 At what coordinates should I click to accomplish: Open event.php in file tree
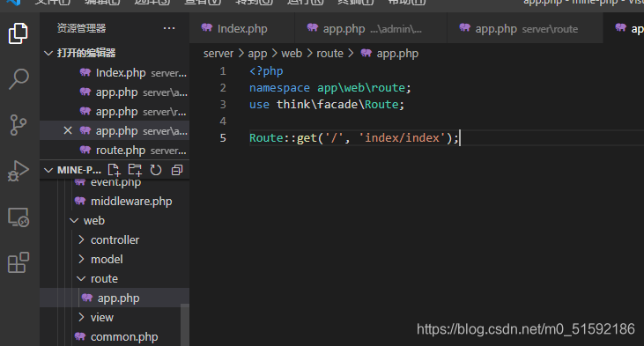point(115,183)
